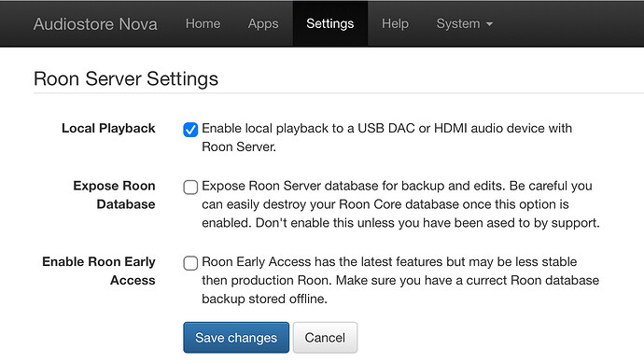Uncheck the Local Playback checkbox

pyautogui.click(x=190, y=130)
